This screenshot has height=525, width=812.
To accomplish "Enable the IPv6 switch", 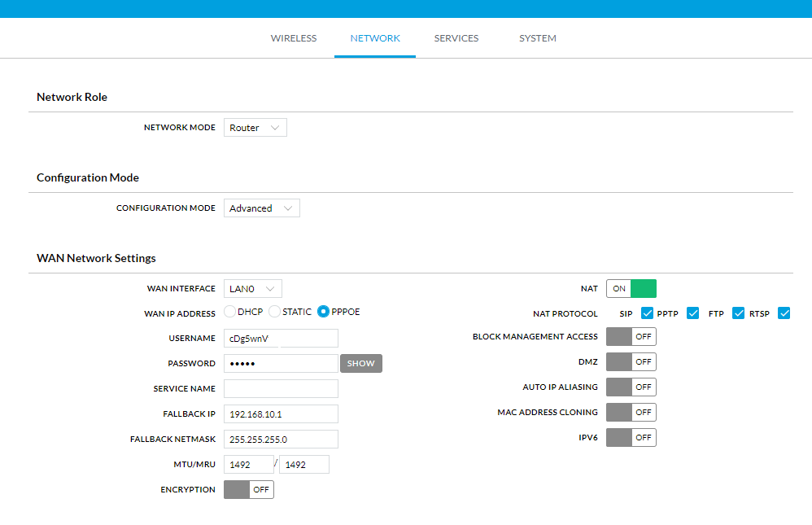I will (x=631, y=438).
